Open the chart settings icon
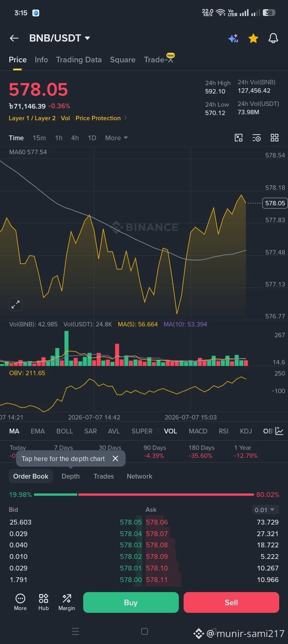Viewport: 288px width, 644px height. pyautogui.click(x=256, y=138)
